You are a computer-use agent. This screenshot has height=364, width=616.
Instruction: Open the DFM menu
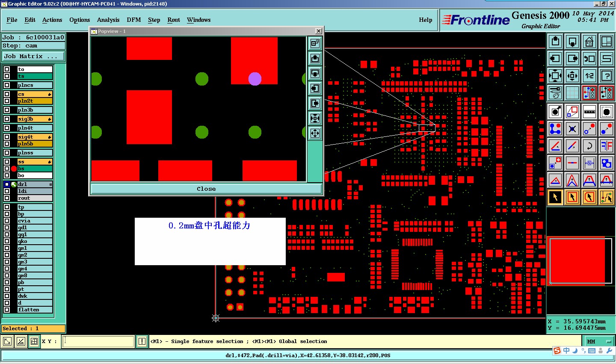click(x=134, y=20)
